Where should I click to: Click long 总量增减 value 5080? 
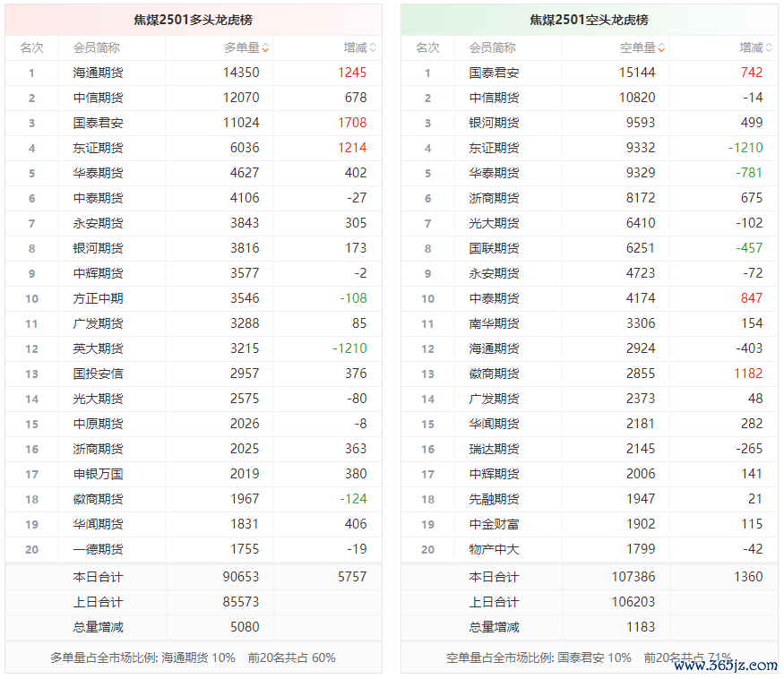point(245,626)
